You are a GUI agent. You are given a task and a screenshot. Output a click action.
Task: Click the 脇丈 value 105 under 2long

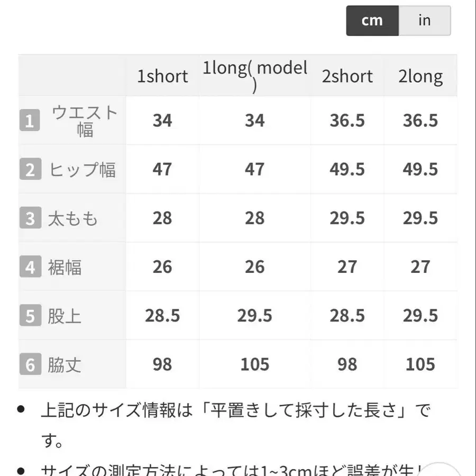tap(421, 364)
